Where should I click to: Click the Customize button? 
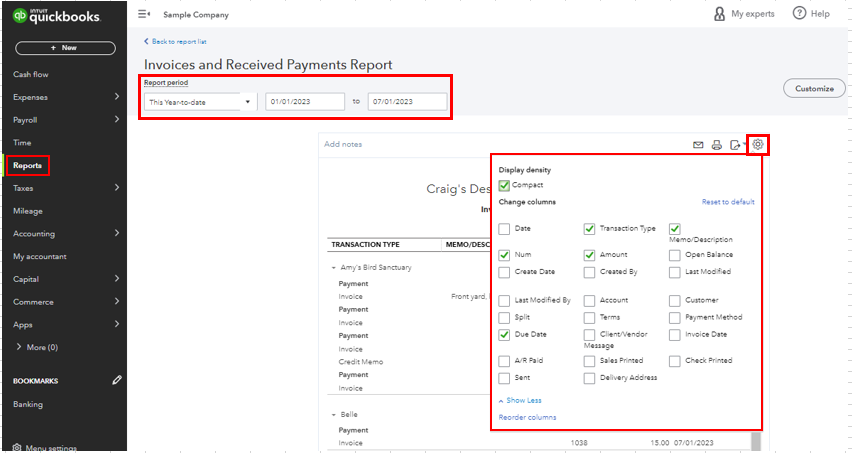pyautogui.click(x=814, y=88)
